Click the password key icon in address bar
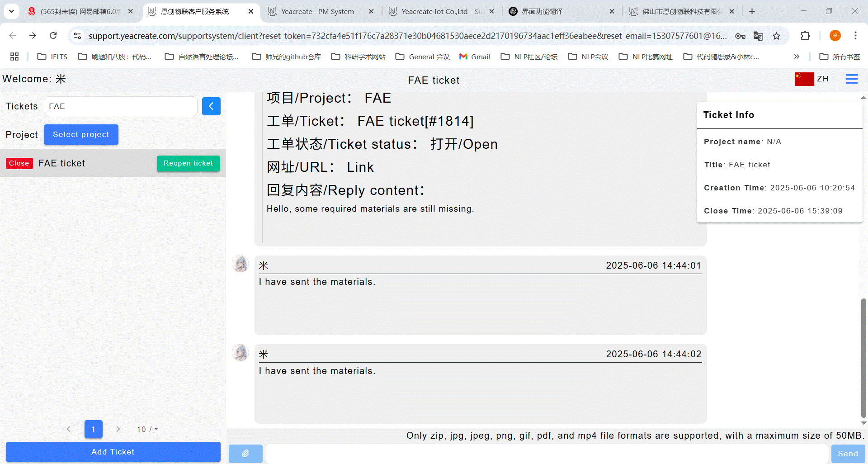Image resolution: width=868 pixels, height=464 pixels. click(740, 36)
